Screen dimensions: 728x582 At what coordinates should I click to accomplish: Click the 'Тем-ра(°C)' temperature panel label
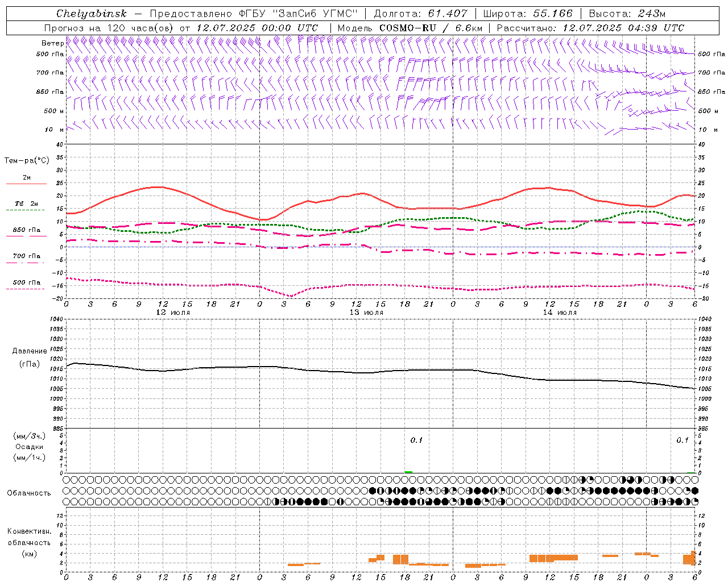click(x=27, y=161)
